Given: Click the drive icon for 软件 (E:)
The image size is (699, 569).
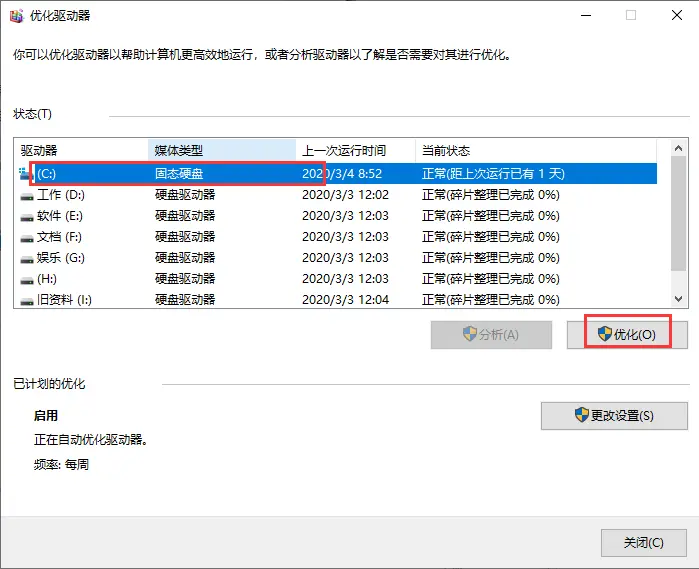Looking at the screenshot, I should point(27,217).
